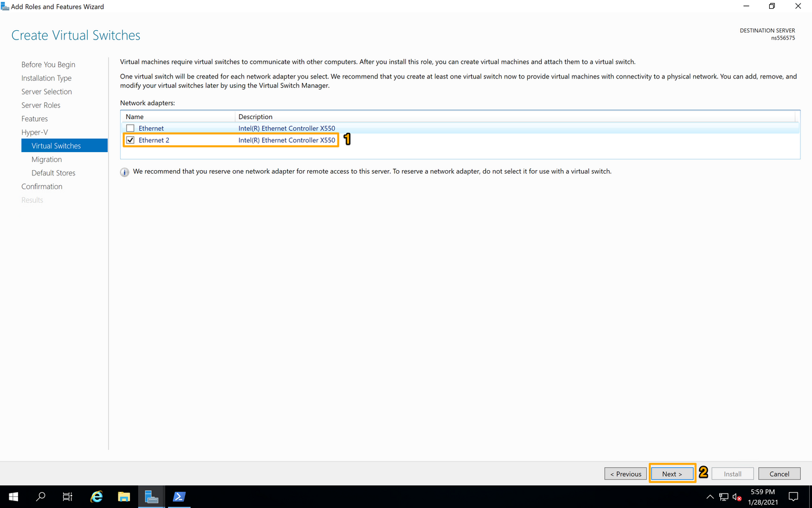Open File Explorer from the taskbar
Image resolution: width=812 pixels, height=508 pixels.
(x=124, y=497)
